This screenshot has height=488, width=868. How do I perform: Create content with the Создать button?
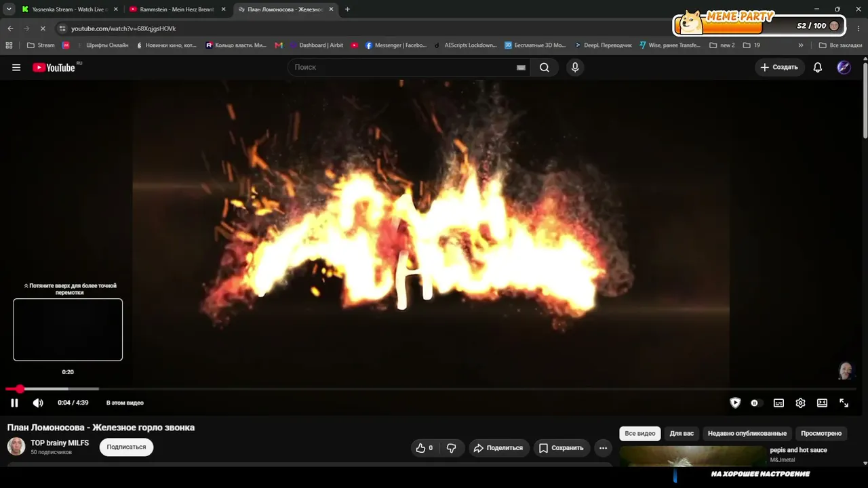[x=779, y=67]
